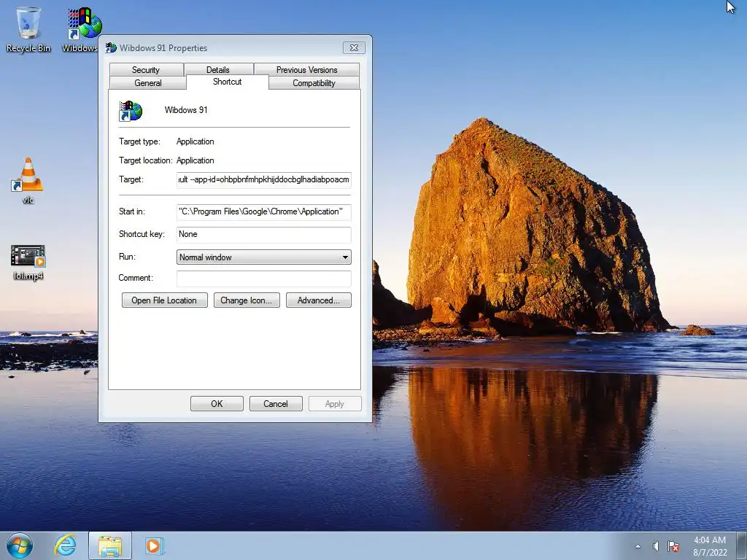Close the Wibdows 91 Properties dialog
Image resolution: width=747 pixels, height=560 pixels.
click(x=354, y=47)
